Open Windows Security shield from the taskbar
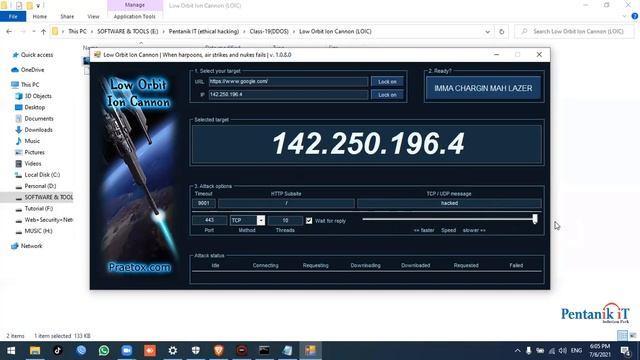 pyautogui.click(x=196, y=351)
